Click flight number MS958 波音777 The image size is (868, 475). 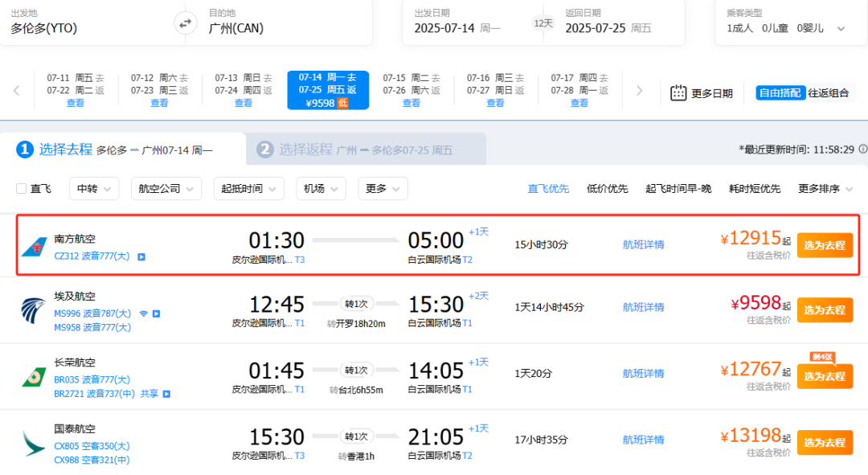point(92,327)
